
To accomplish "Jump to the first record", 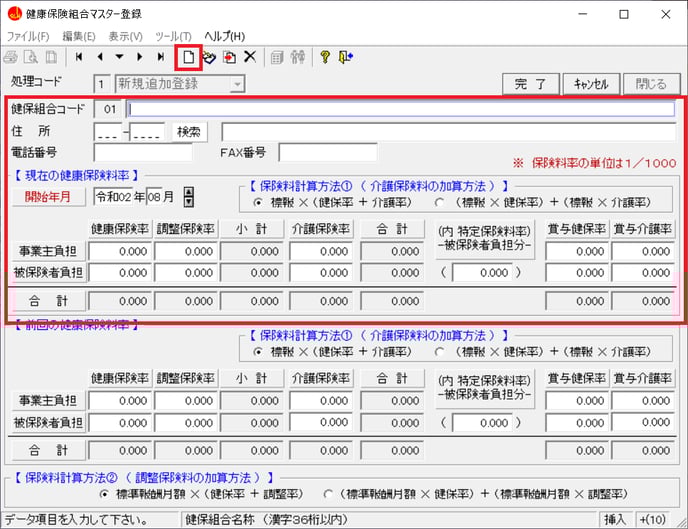I will [x=79, y=57].
